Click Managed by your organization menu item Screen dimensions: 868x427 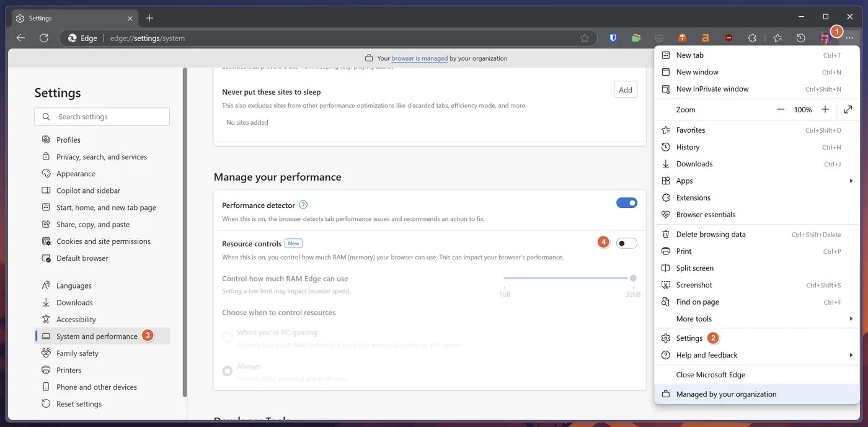757,394
